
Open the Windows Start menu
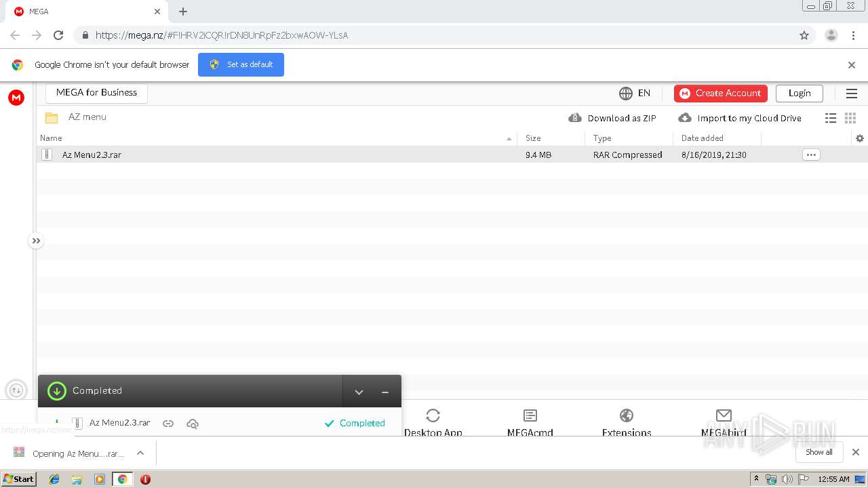click(x=18, y=479)
